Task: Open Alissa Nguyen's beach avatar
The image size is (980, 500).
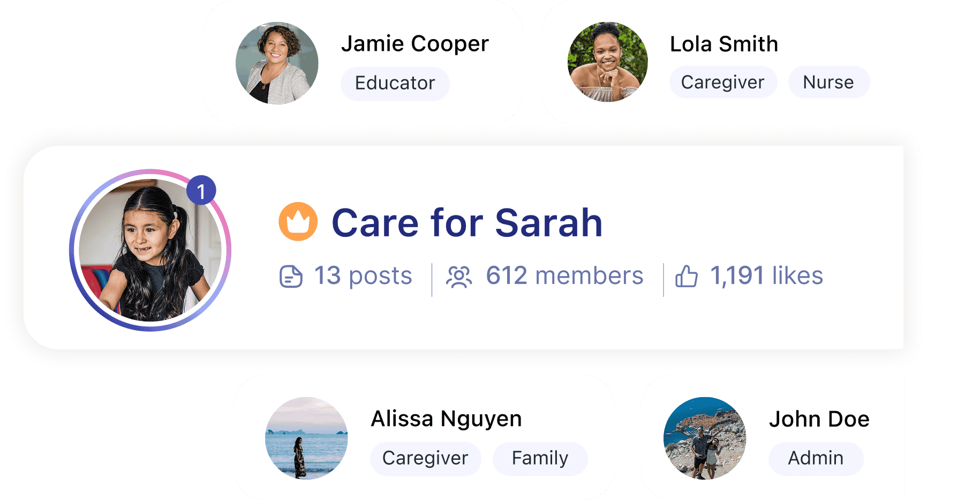Action: click(306, 438)
